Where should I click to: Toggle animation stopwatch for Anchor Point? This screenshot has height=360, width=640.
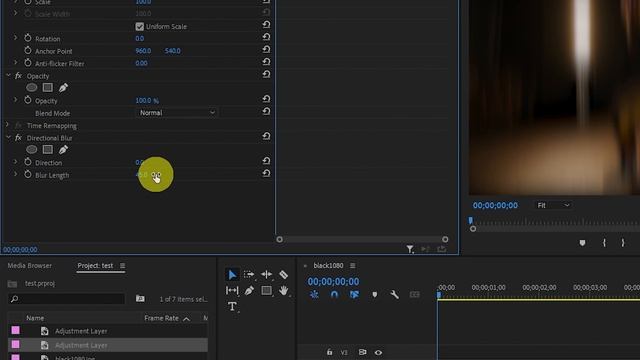28,50
